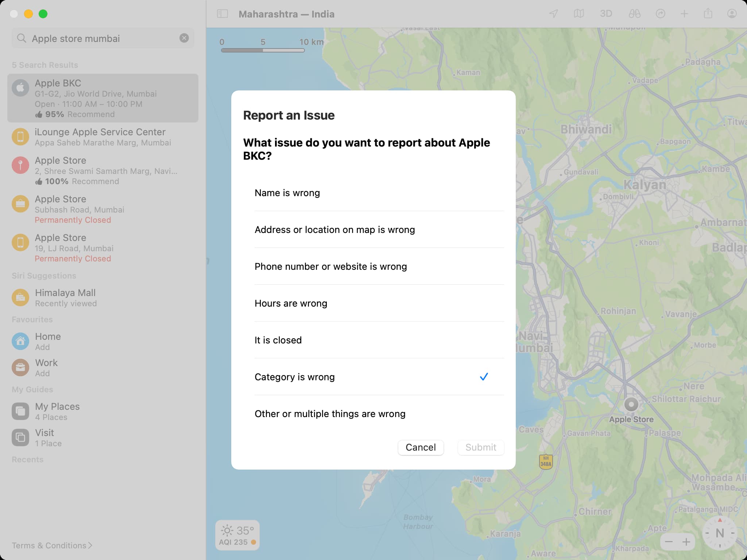Screen dimensions: 747x560
Task: Click the map distance scale bar
Action: (263, 50)
